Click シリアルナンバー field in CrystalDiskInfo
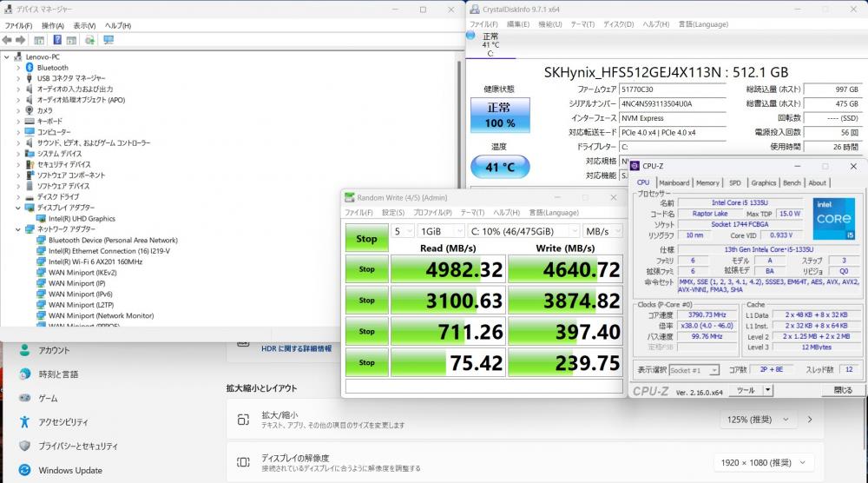The height and width of the screenshot is (483, 868). [672, 103]
